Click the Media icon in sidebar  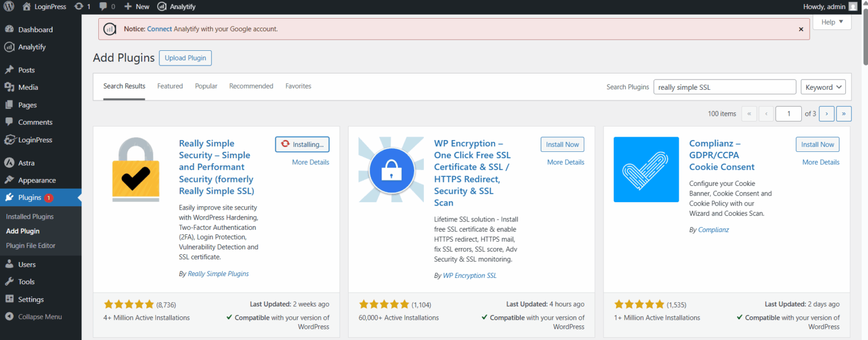click(9, 87)
